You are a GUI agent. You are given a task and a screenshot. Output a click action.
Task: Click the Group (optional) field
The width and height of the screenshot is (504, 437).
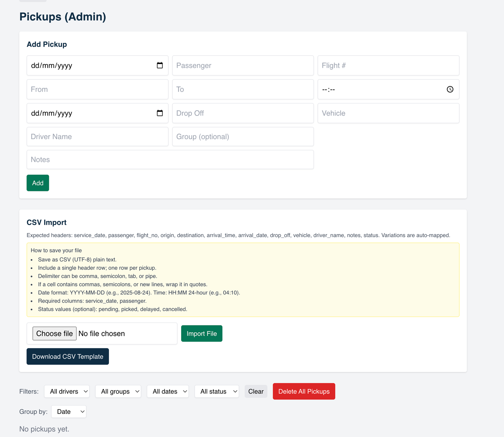coord(243,137)
